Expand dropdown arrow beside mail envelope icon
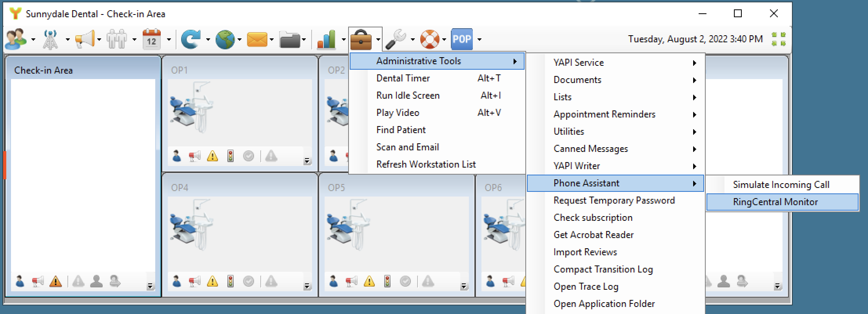Screen dimensions: 868x314 point(271,40)
